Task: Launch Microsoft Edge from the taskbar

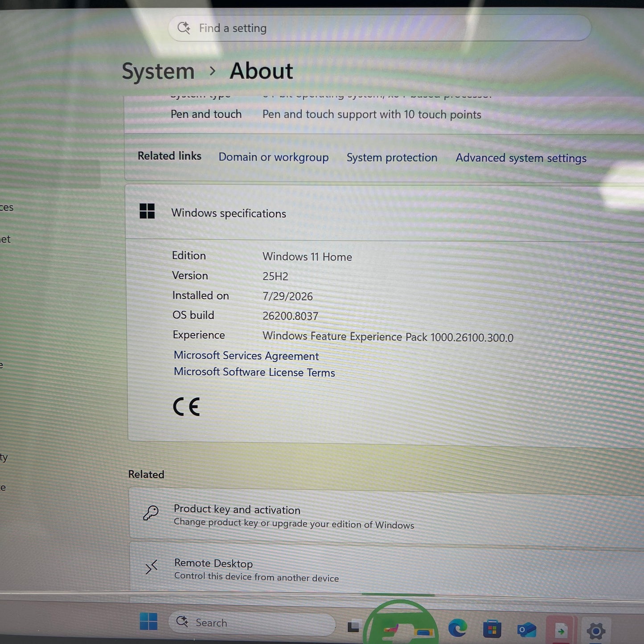Action: [457, 628]
